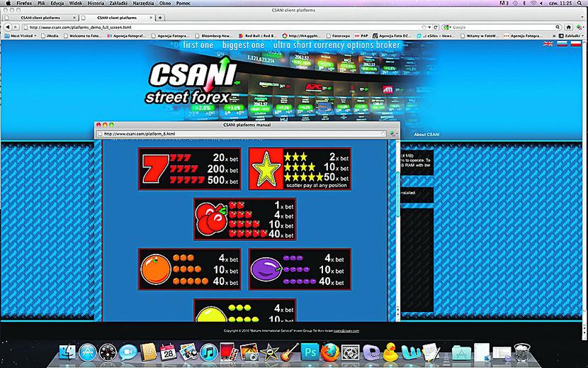588x368 pixels.
Task: Open the Zakładki bookmarks toolbar menu
Action: click(570, 35)
